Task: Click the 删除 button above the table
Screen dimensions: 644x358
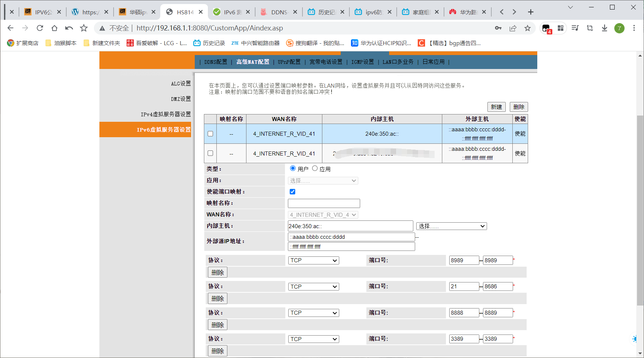Action: pos(519,107)
